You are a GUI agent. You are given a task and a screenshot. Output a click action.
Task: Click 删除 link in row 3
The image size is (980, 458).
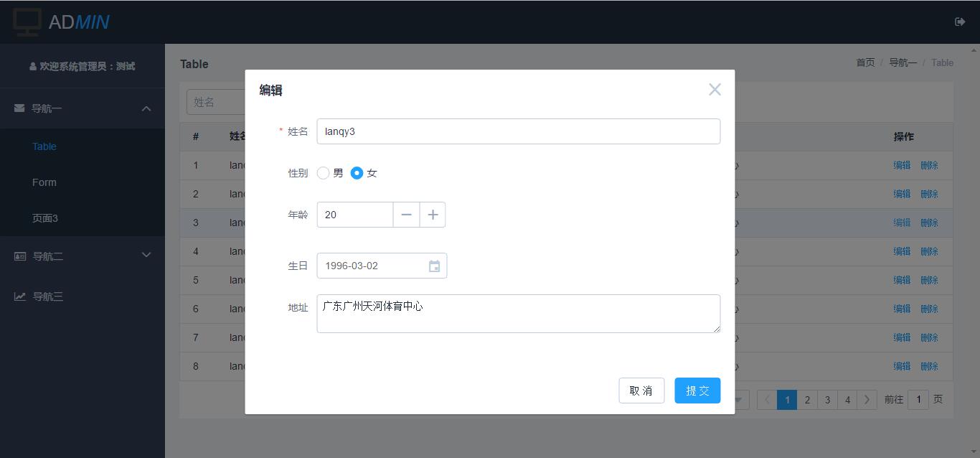(x=929, y=223)
